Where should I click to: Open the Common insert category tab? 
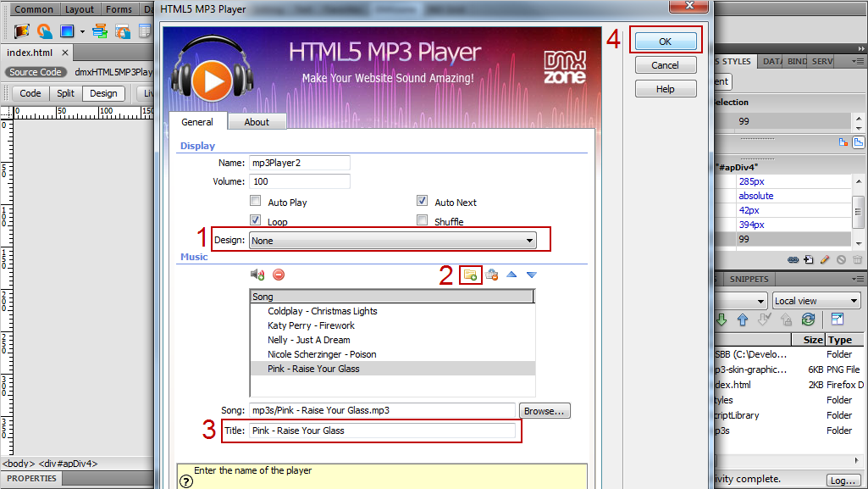tap(34, 9)
